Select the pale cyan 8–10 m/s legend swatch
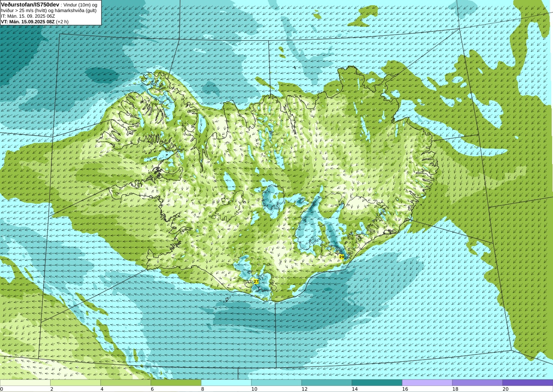Image resolution: width=553 pixels, height=392 pixels. (226, 383)
